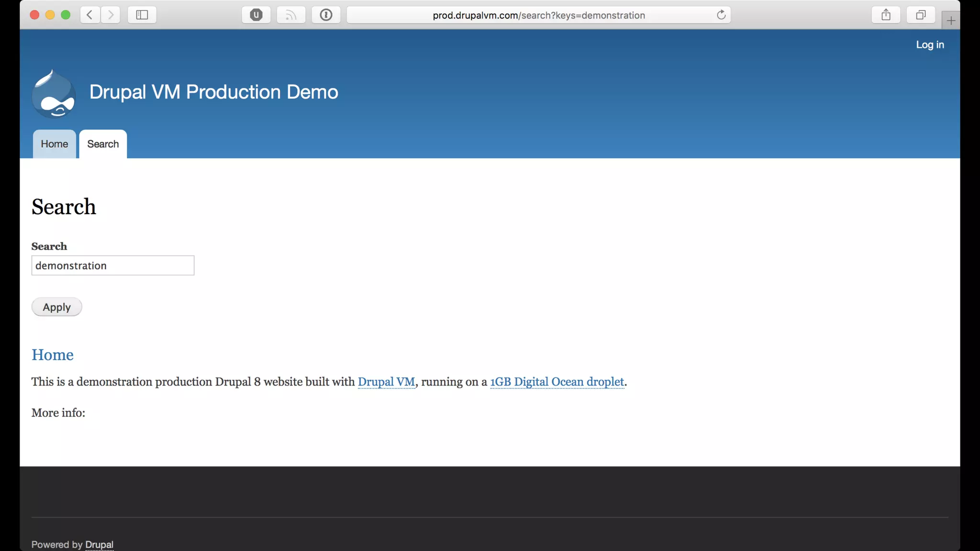The height and width of the screenshot is (551, 980).
Task: Click the Drupal drop logo
Action: tap(54, 93)
